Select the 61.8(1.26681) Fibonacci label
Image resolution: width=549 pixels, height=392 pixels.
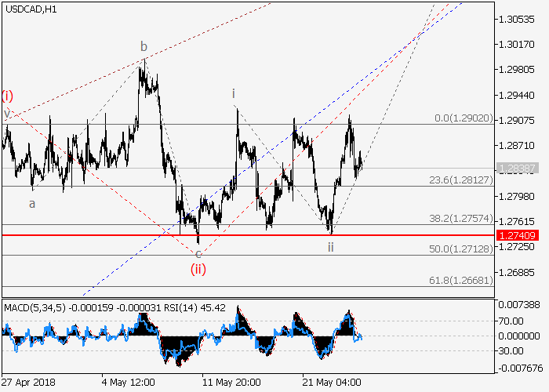click(463, 280)
